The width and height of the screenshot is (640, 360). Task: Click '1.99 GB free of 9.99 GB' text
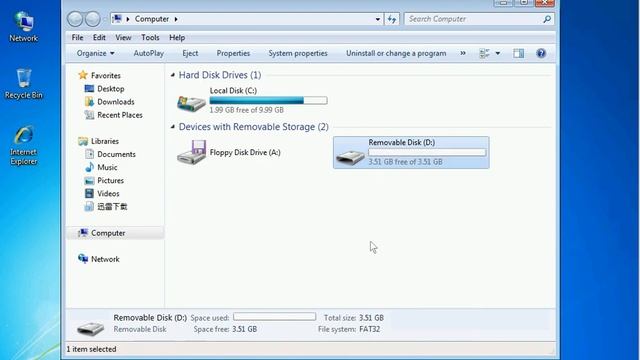tap(247, 110)
